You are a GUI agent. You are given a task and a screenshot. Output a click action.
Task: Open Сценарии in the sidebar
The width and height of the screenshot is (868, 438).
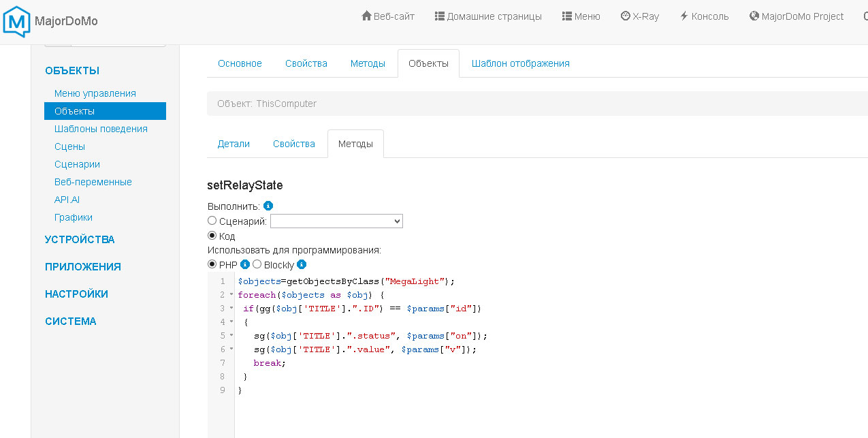click(77, 164)
